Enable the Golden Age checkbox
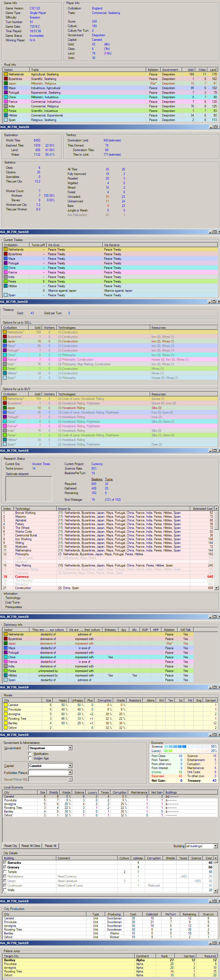Image resolution: width=220 pixels, height=980 pixels. point(30,758)
